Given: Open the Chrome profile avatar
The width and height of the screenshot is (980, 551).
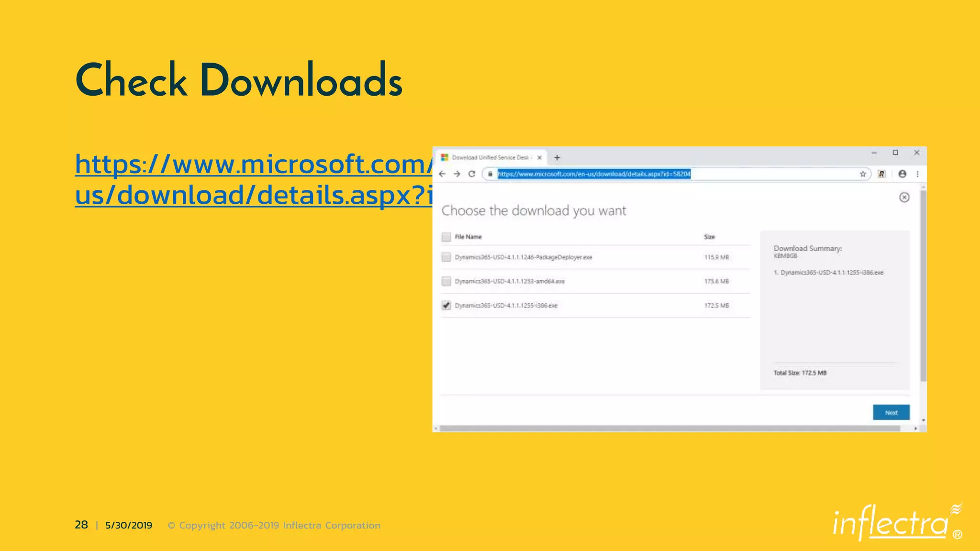Looking at the screenshot, I should point(902,174).
